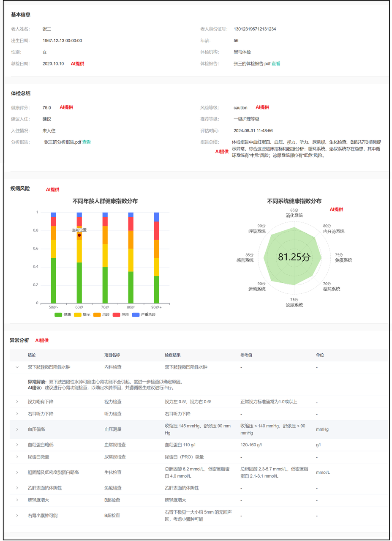Click the 泌尿系统 radar axis label

[294, 305]
